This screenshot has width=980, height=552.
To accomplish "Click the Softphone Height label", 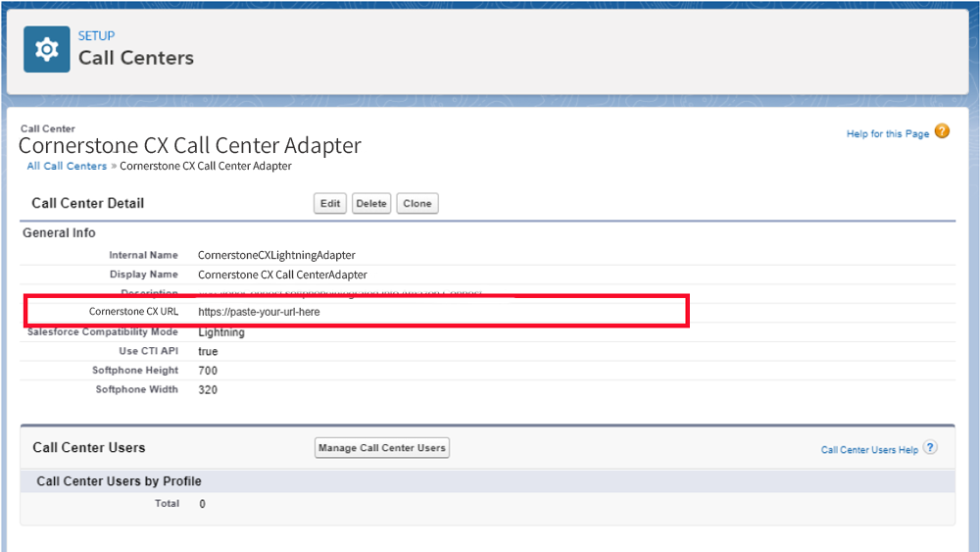I will point(135,370).
